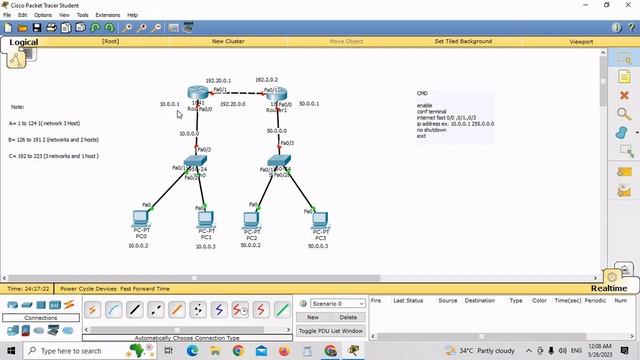Click the Zoom Out magnifier icon
The width and height of the screenshot is (640, 360).
[156, 28]
